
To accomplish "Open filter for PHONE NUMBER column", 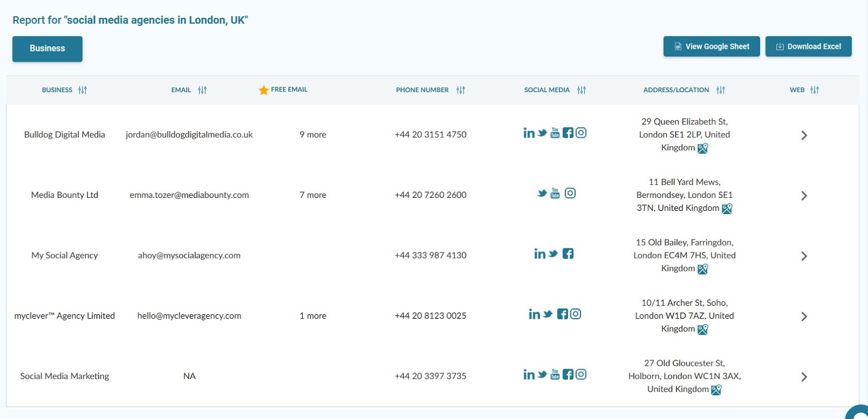I will tap(461, 90).
